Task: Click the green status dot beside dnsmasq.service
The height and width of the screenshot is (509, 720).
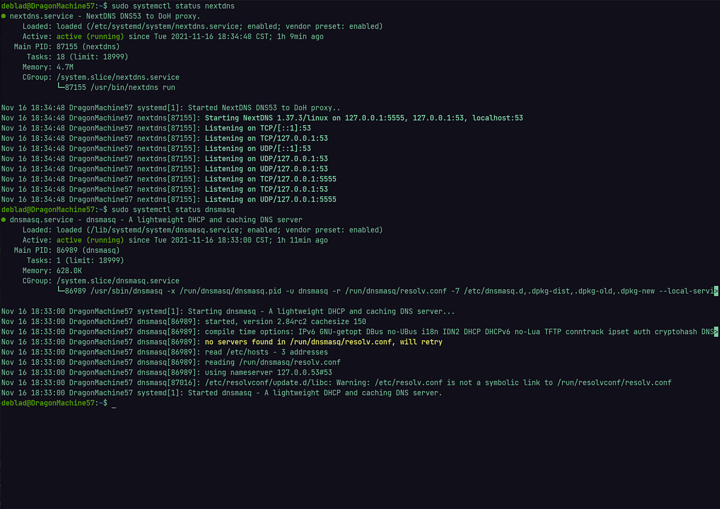Action: 4,219
